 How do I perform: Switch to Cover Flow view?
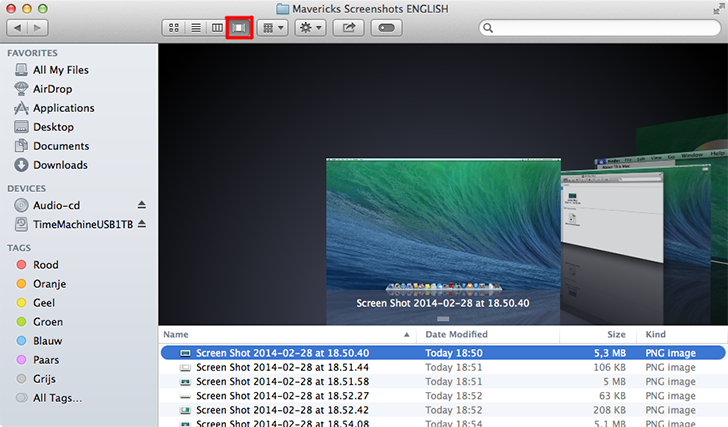[239, 28]
